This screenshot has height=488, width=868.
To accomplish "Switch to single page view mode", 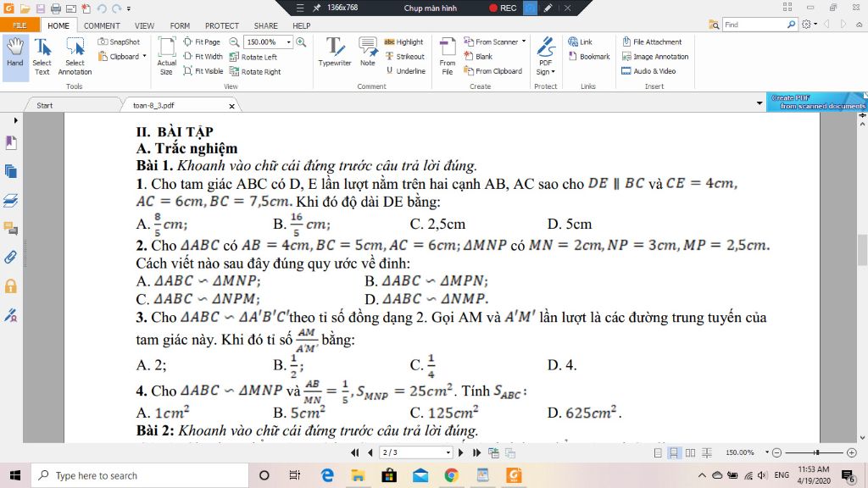I will [658, 452].
